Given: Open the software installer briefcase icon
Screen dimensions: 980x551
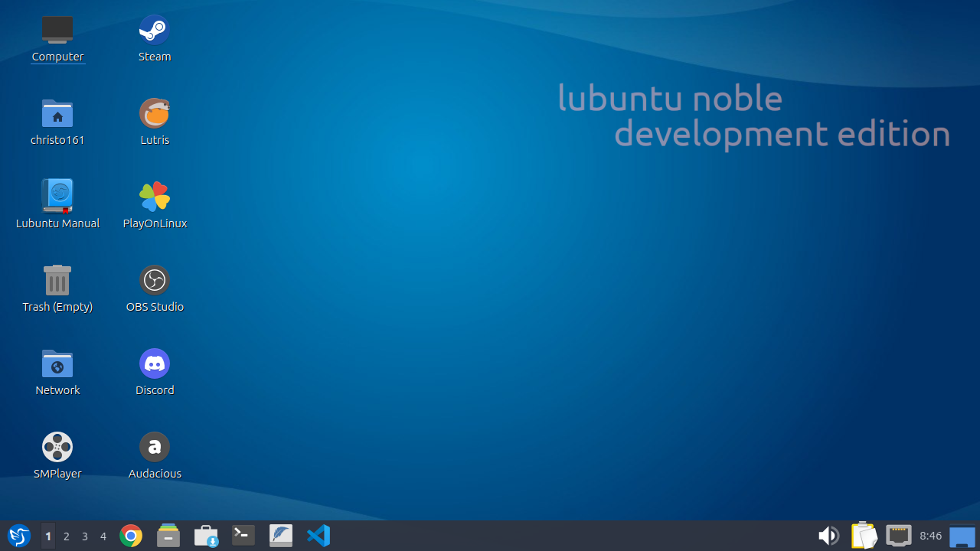Looking at the screenshot, I should 206,536.
